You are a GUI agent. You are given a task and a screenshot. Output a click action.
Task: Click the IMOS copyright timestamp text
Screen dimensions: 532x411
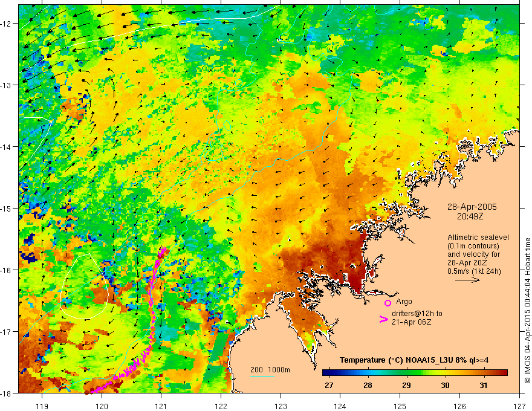click(x=527, y=311)
